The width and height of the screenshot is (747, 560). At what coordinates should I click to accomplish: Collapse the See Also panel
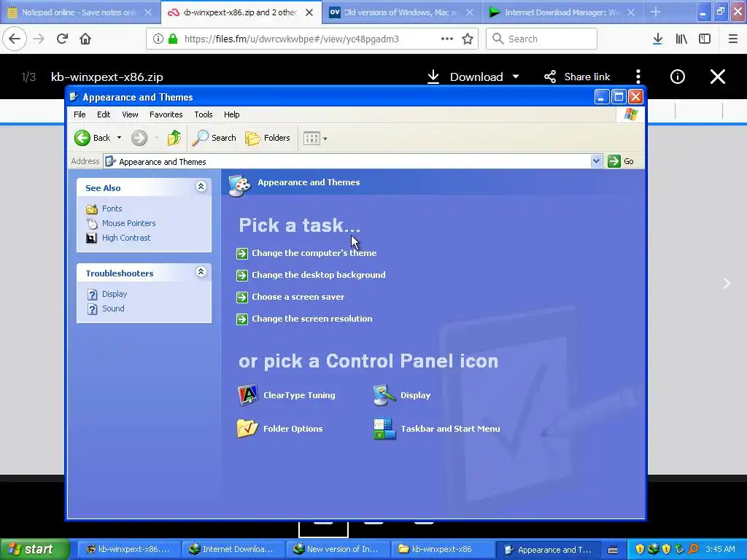[201, 187]
